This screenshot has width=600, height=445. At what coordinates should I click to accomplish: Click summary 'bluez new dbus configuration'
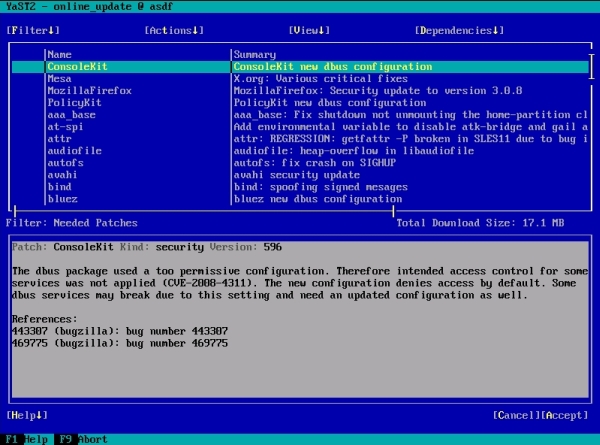click(x=318, y=199)
